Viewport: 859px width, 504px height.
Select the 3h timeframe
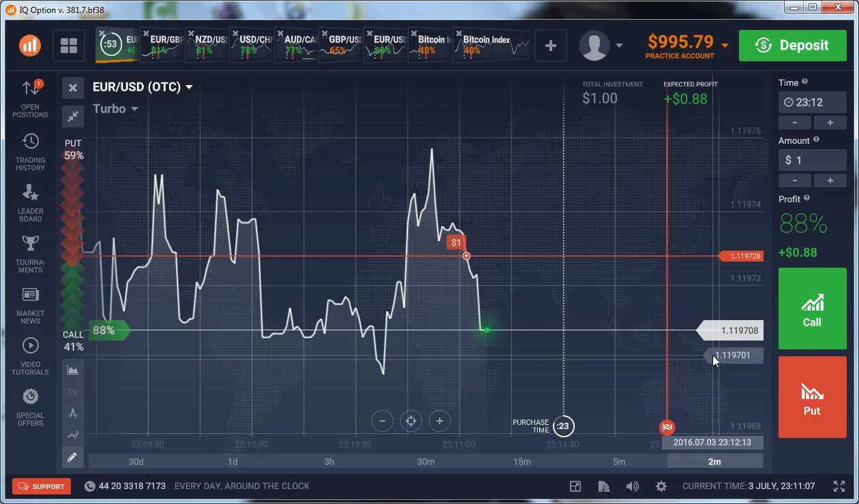329,462
